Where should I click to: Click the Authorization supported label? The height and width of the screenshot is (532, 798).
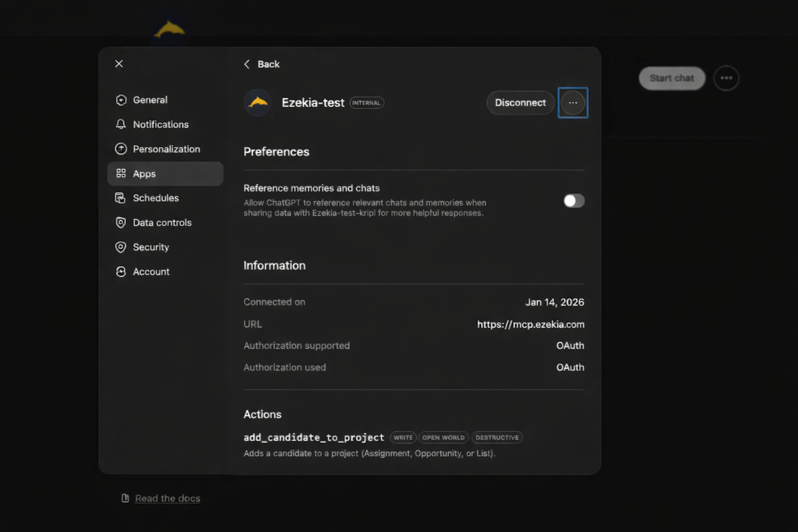point(297,345)
